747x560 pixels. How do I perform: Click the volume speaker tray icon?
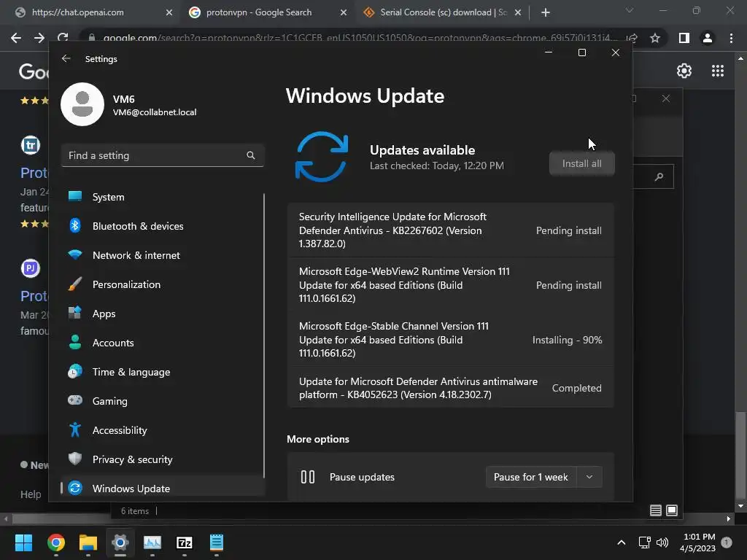pyautogui.click(x=662, y=542)
